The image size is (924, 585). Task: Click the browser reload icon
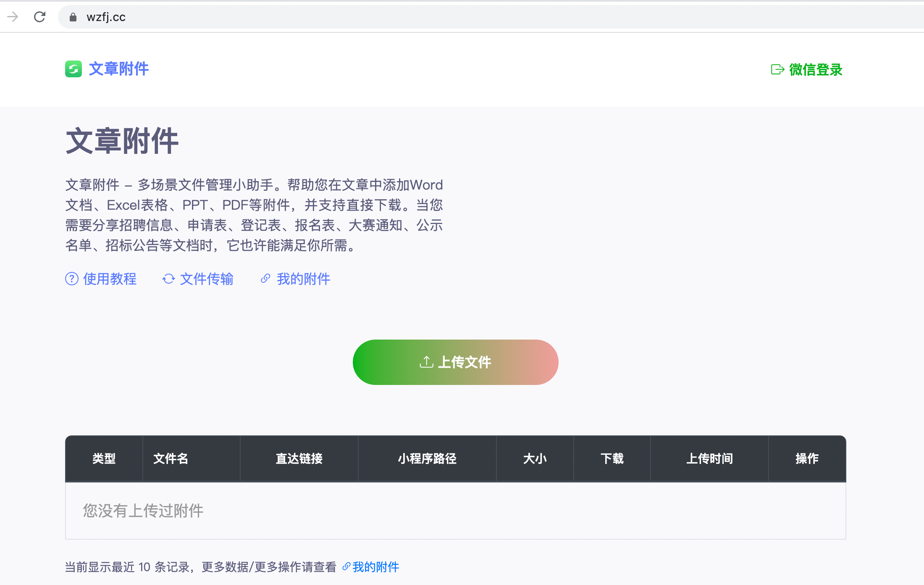click(x=39, y=17)
